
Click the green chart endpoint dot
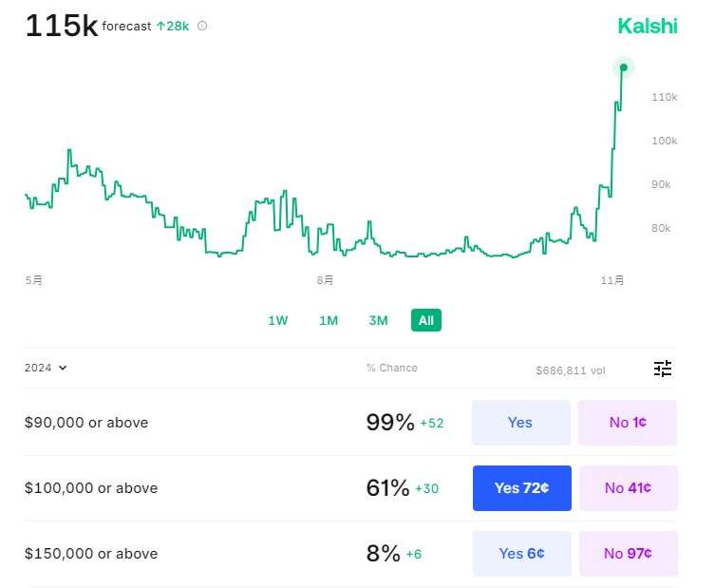(623, 66)
